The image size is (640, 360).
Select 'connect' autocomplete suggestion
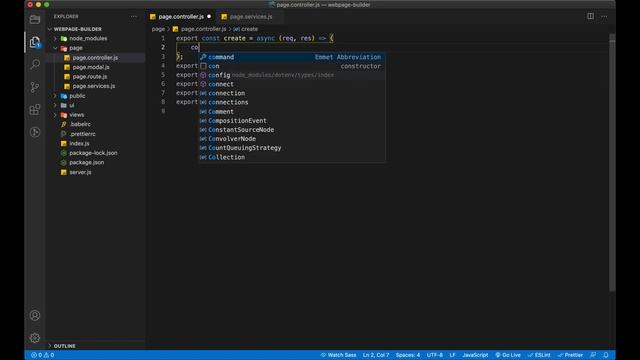tap(291, 84)
